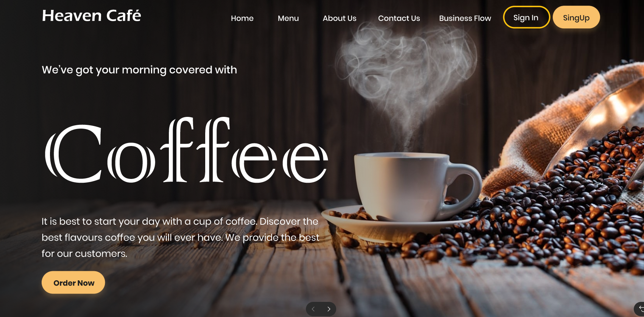This screenshot has height=317, width=644.
Task: Click paragraph starting 'It is best to start'
Action: click(181, 238)
